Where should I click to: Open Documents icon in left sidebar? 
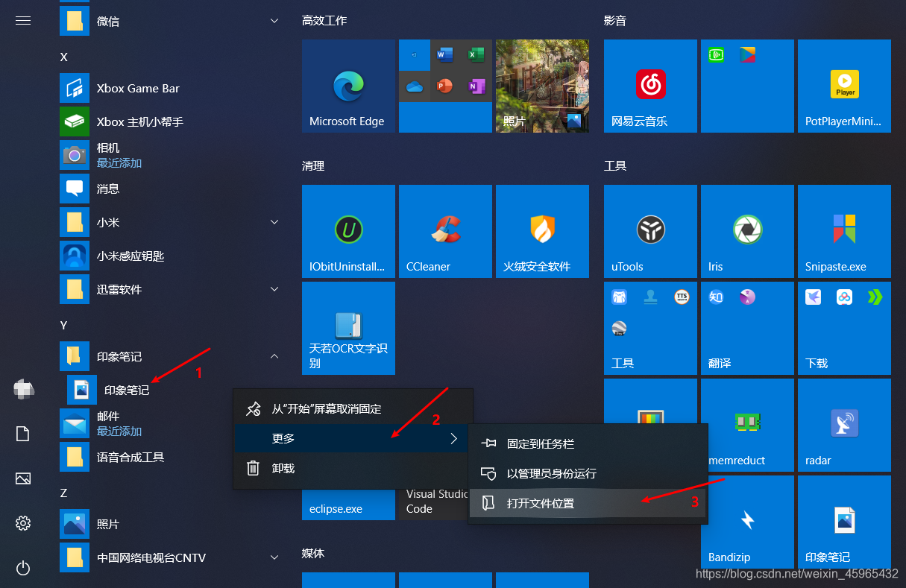(23, 434)
